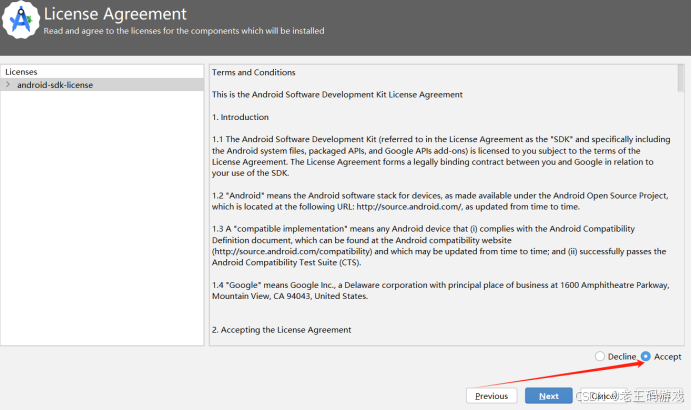
Task: Click the License Agreement title text
Action: tap(115, 14)
